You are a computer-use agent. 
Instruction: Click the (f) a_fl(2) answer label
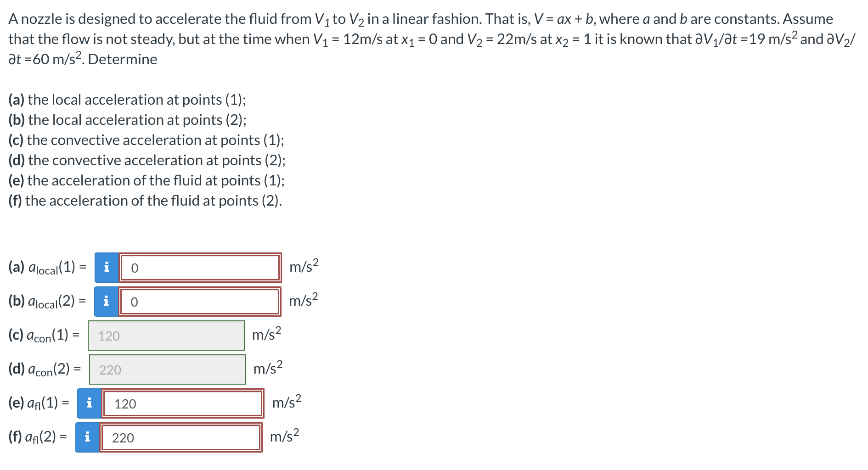pyautogui.click(x=38, y=437)
